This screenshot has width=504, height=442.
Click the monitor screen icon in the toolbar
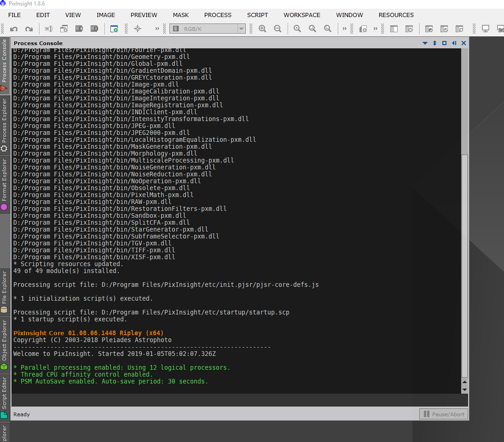(x=485, y=29)
